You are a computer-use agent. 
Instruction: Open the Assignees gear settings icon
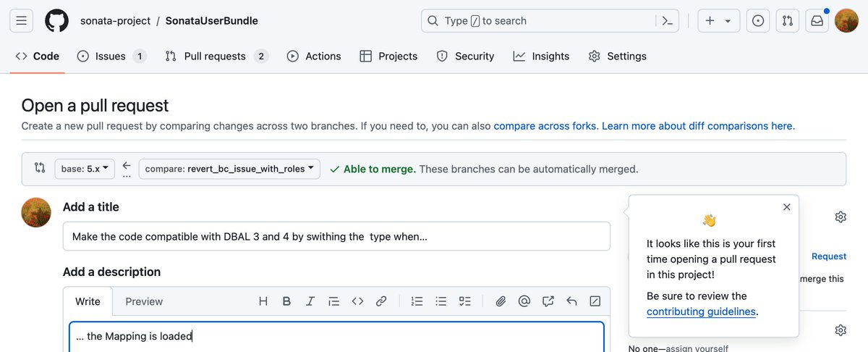point(841,330)
